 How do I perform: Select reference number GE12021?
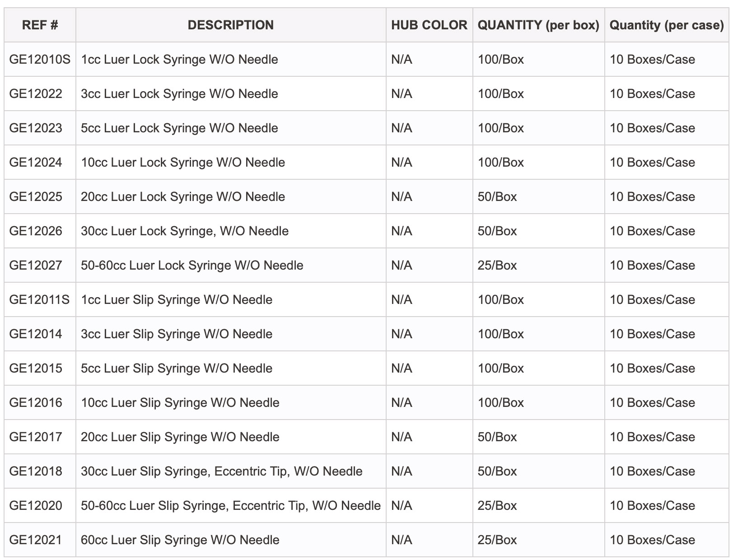tap(35, 540)
